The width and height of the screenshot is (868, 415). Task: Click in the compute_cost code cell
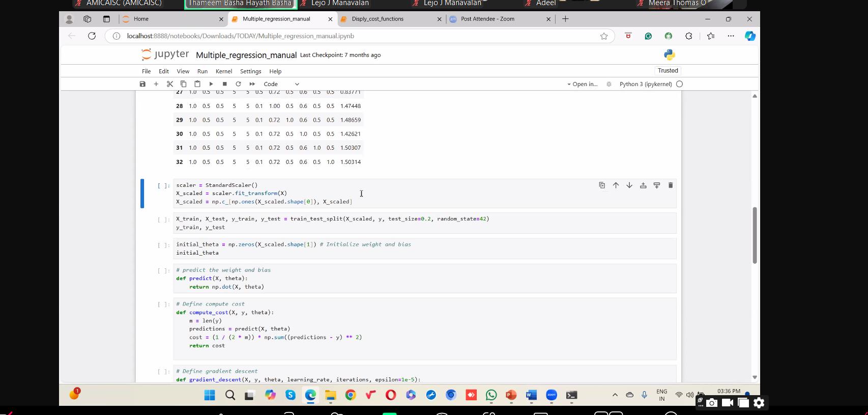424,329
